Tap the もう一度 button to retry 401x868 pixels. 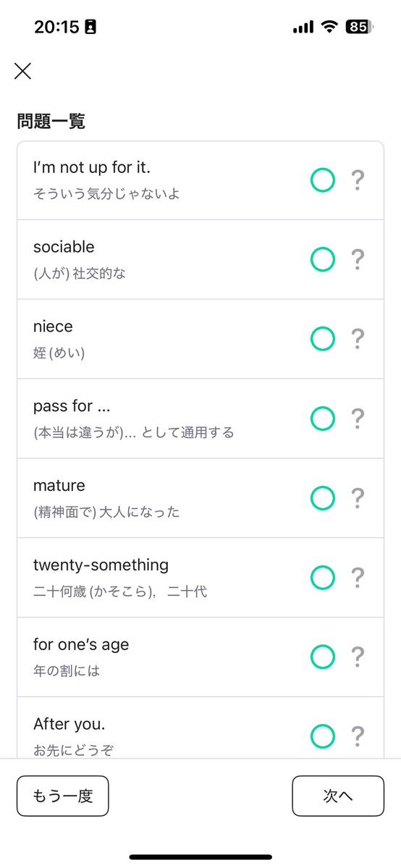click(62, 796)
